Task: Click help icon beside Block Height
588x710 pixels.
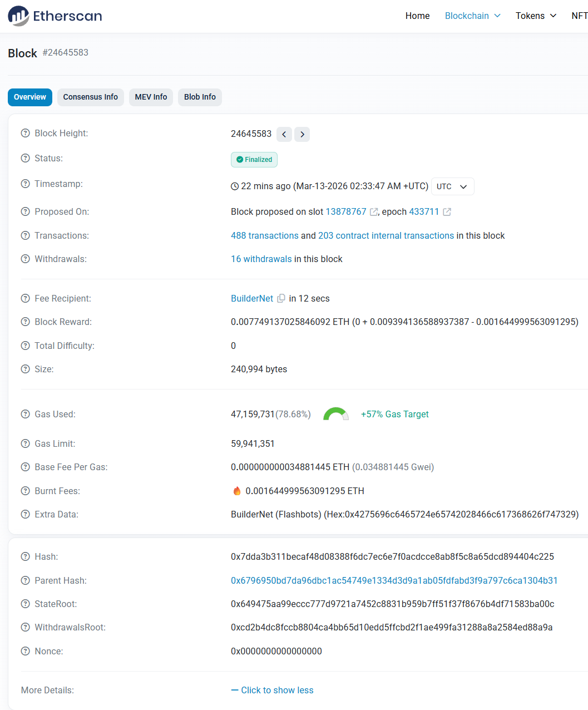Action: point(25,134)
